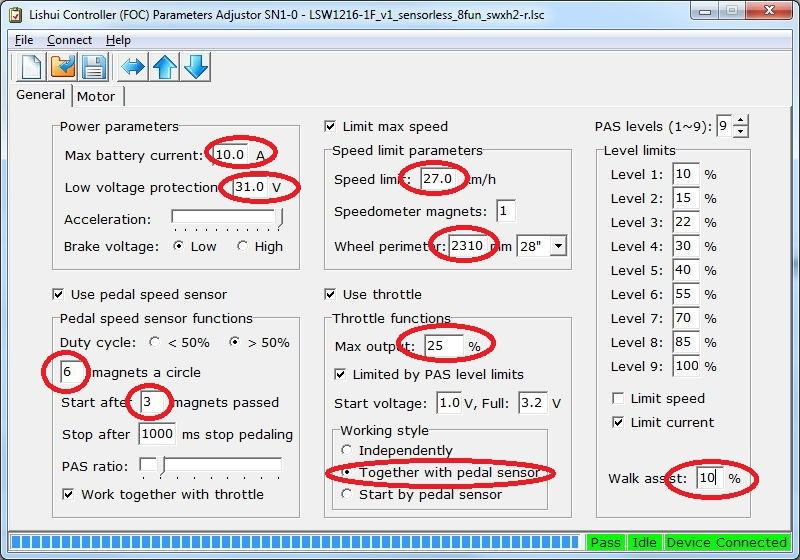This screenshot has width=800, height=560.
Task: Open the wheel size 28" dropdown
Action: (559, 246)
